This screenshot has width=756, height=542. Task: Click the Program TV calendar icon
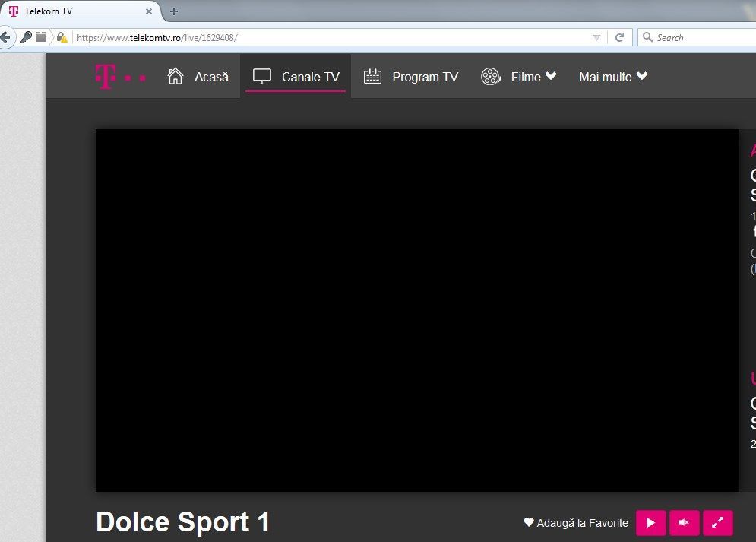pos(372,76)
